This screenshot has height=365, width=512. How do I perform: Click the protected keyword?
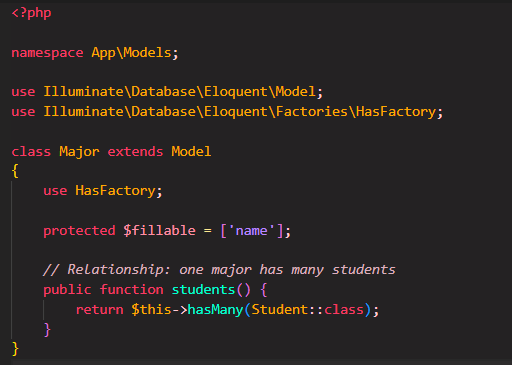(79, 231)
